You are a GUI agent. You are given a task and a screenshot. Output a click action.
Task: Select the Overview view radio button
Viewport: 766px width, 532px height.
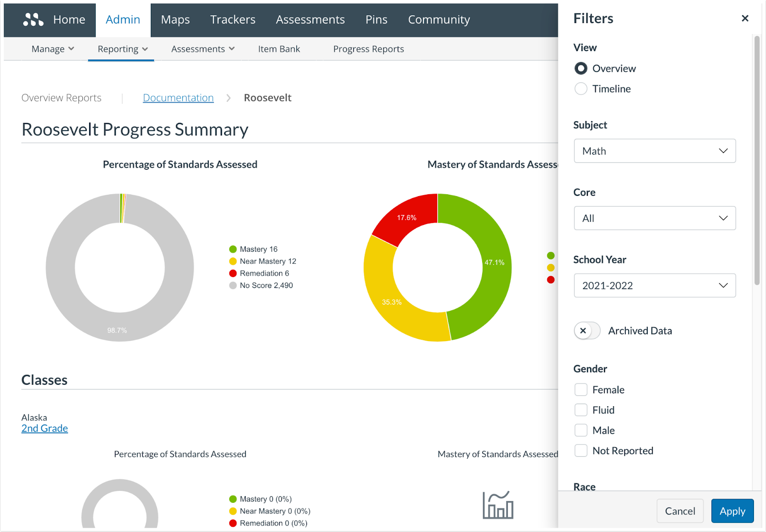pyautogui.click(x=581, y=68)
